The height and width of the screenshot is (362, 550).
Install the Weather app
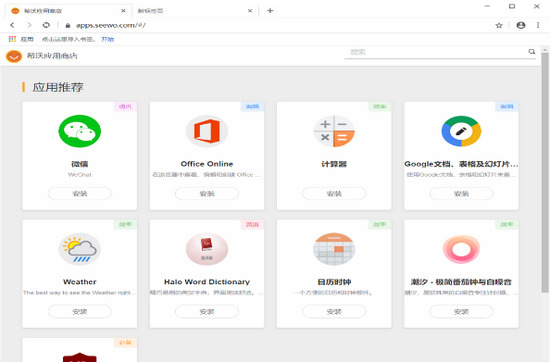coord(80,311)
